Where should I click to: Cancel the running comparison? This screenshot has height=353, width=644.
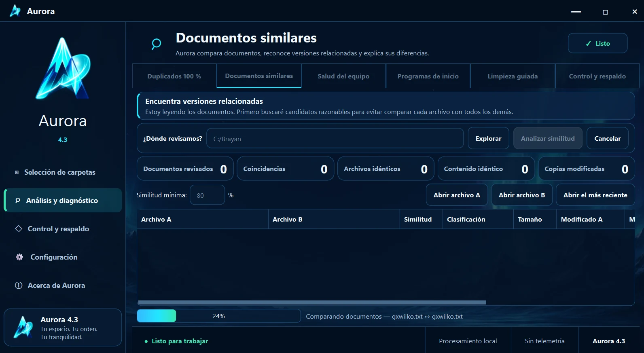pyautogui.click(x=607, y=138)
